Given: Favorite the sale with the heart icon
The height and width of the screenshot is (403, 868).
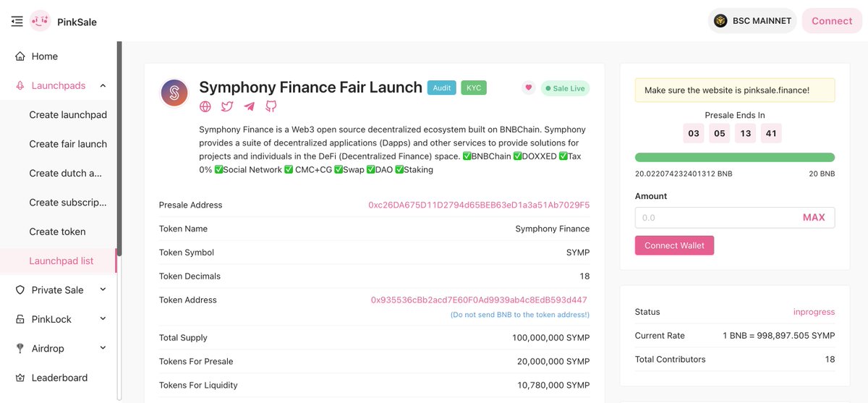Looking at the screenshot, I should 529,88.
